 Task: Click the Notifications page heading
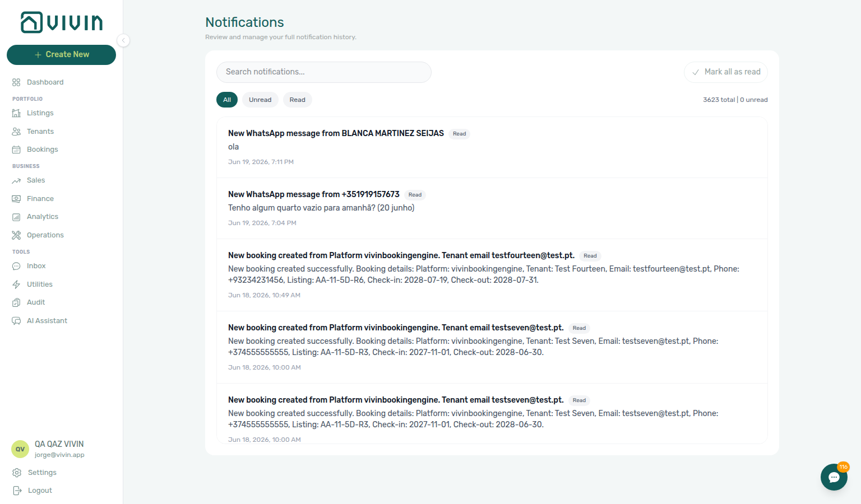pyautogui.click(x=244, y=22)
